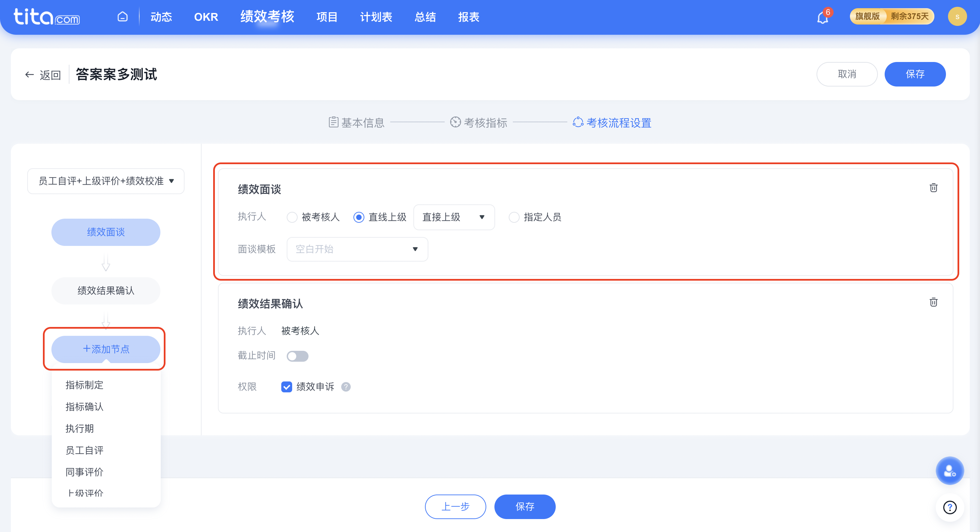
Task: Click the 答案案多测试 title
Action: point(116,74)
